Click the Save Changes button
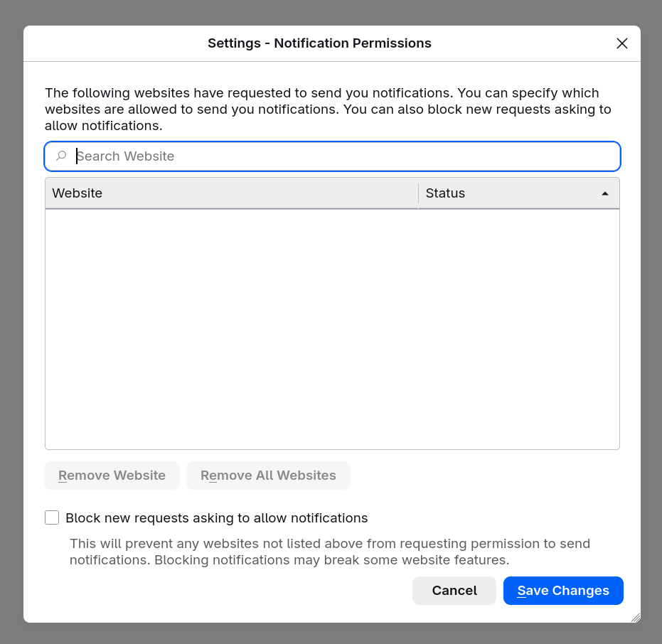This screenshot has width=662, height=644. (563, 591)
